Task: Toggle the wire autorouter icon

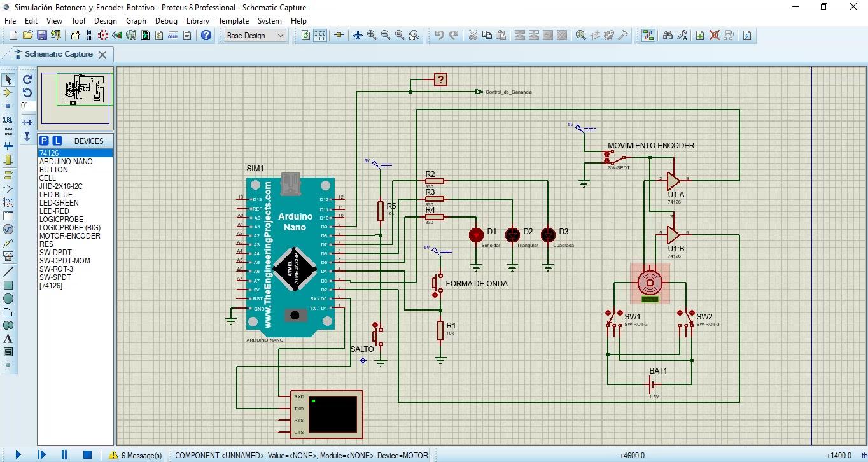Action: [x=648, y=36]
